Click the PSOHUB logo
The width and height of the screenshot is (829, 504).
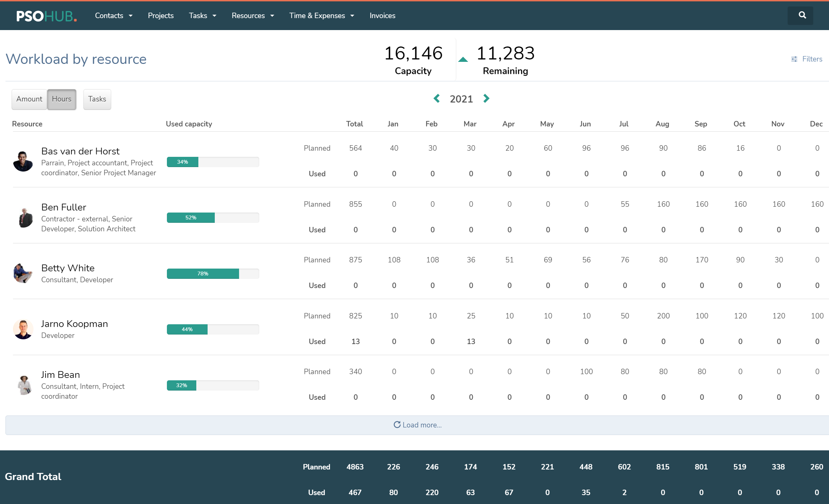(46, 15)
